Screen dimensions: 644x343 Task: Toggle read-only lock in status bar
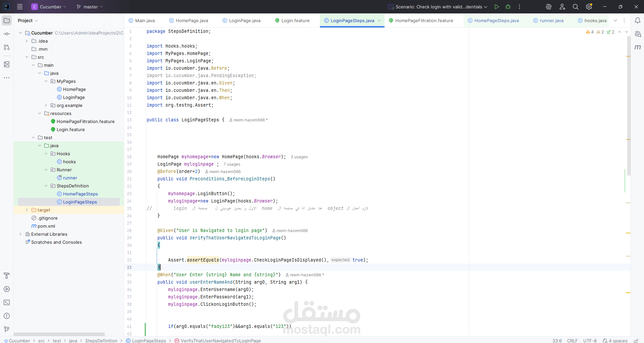coord(636,341)
